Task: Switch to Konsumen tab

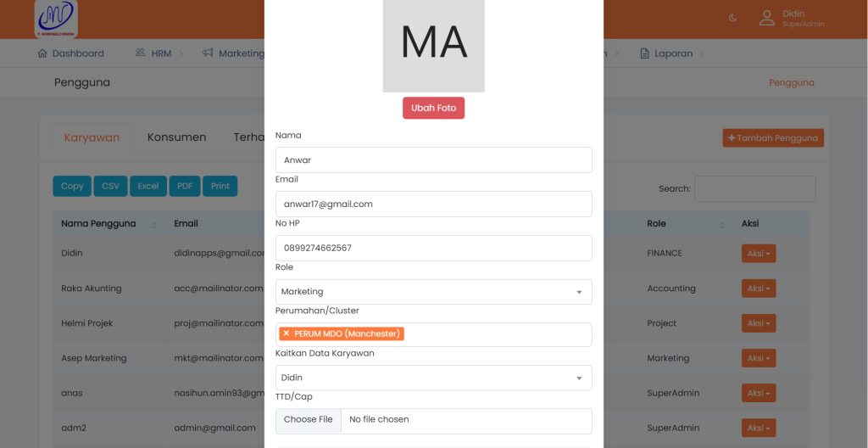Action: click(x=176, y=137)
